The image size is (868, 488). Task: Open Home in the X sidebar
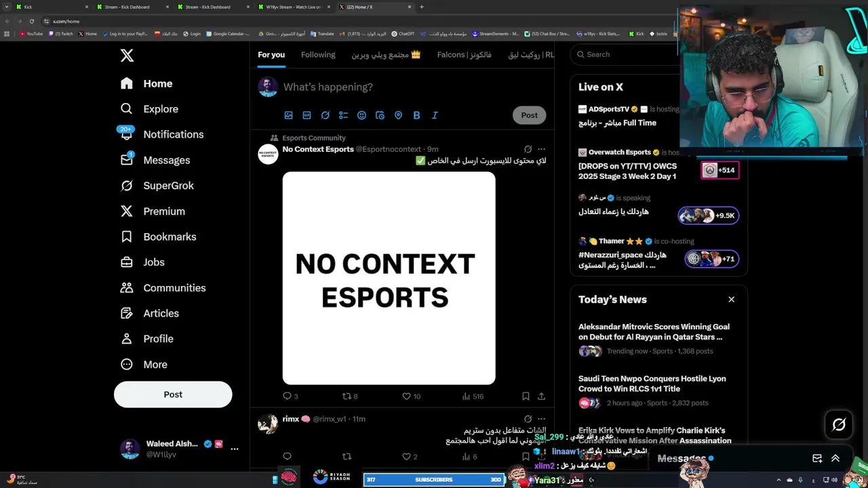[x=146, y=83]
